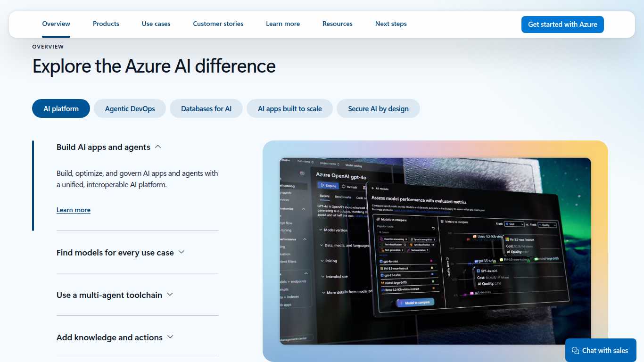Jump to the Customer stories section
The image size is (644, 362).
218,24
